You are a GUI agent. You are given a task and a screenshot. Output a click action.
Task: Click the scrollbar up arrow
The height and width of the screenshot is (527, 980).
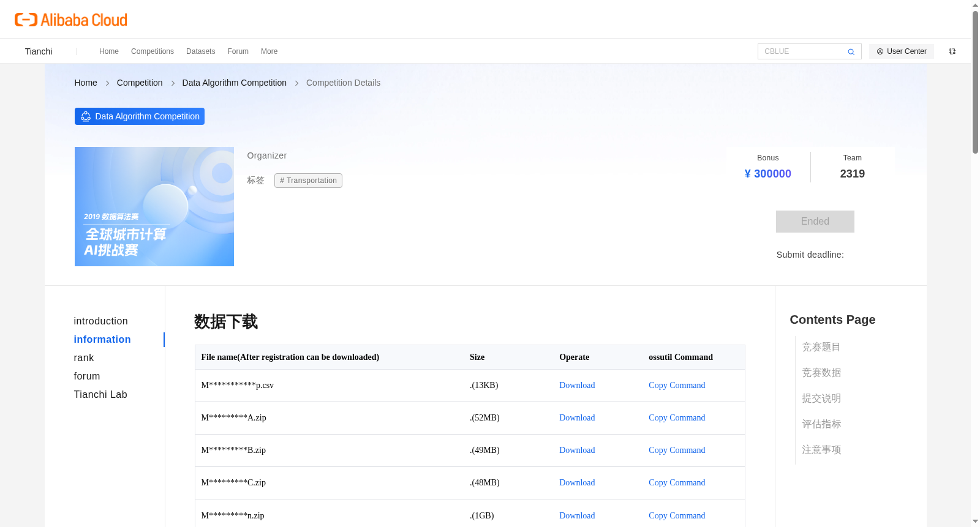[x=975, y=5]
